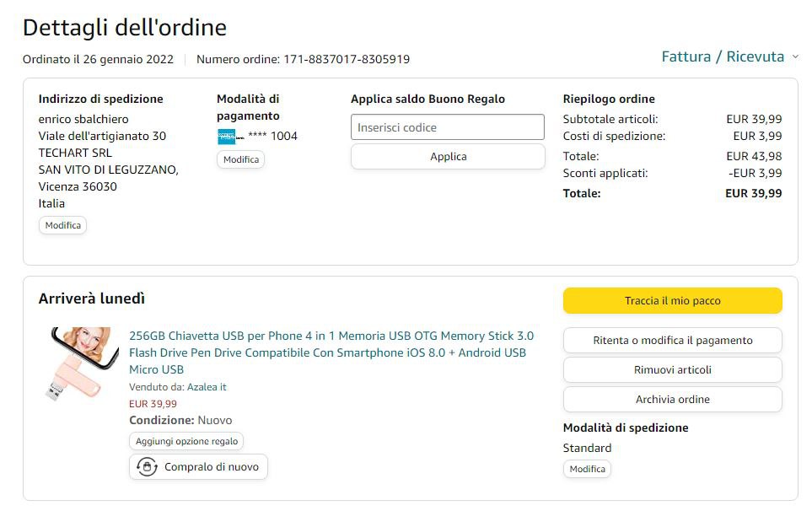Click inside the Inserisci codice field
This screenshot has height=511, width=812.
447,127
